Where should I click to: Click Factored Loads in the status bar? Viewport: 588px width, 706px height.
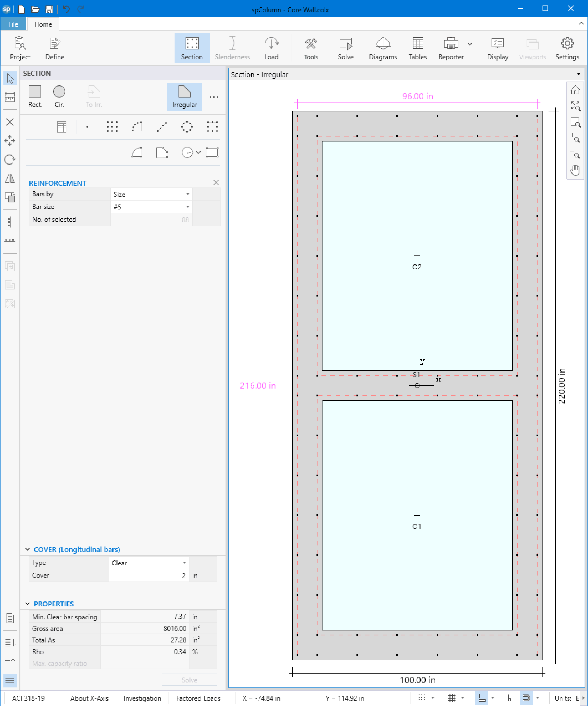click(x=198, y=698)
